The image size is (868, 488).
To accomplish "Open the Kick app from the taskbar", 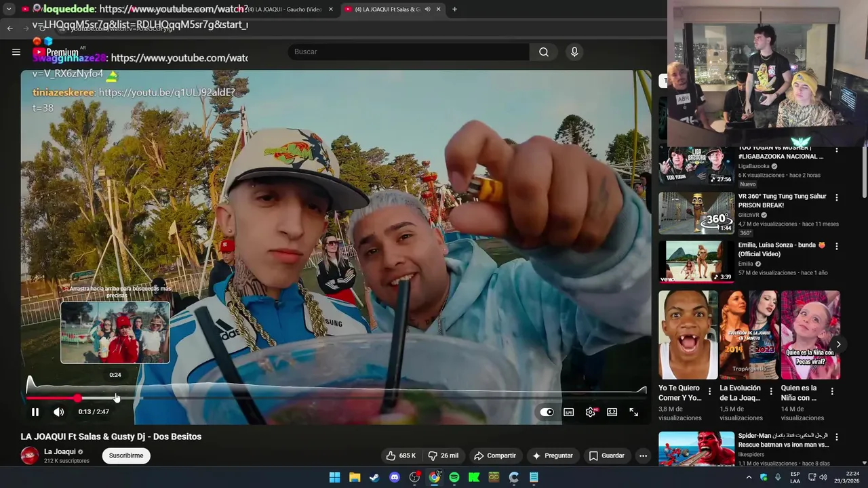I will coord(474,477).
